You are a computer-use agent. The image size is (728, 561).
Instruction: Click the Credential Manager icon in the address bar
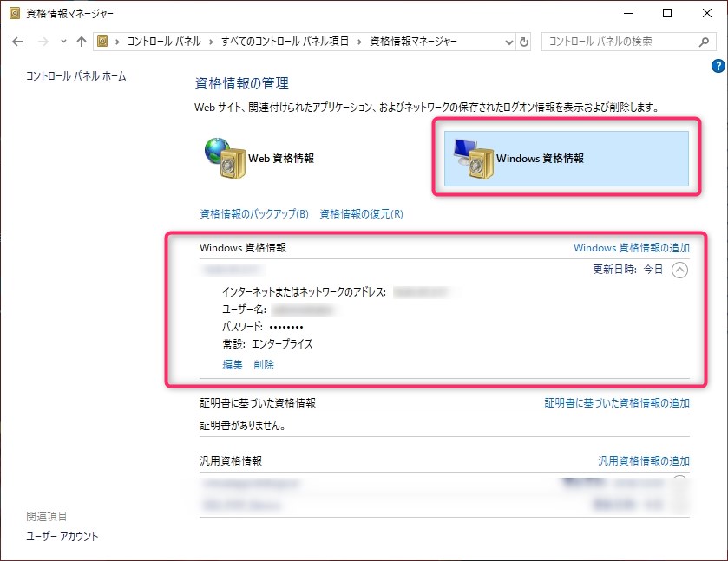pos(102,42)
